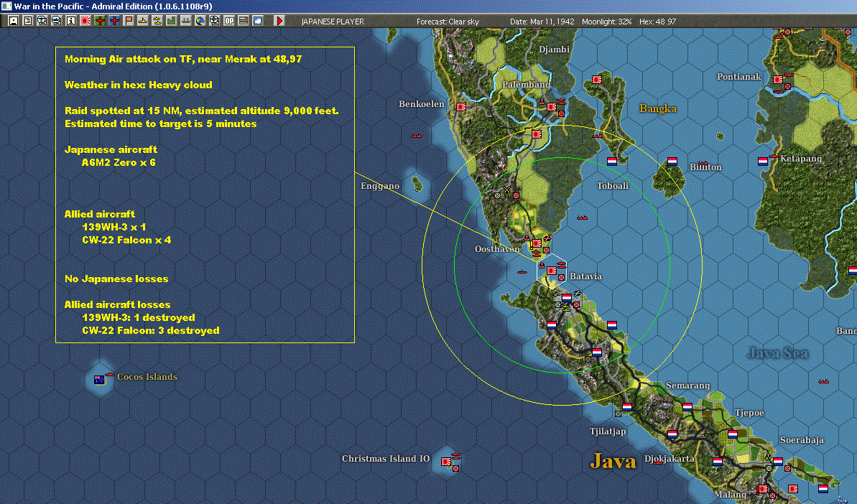Click the 'Hex: 48 97' status text
This screenshot has height=504, width=857.
point(657,22)
